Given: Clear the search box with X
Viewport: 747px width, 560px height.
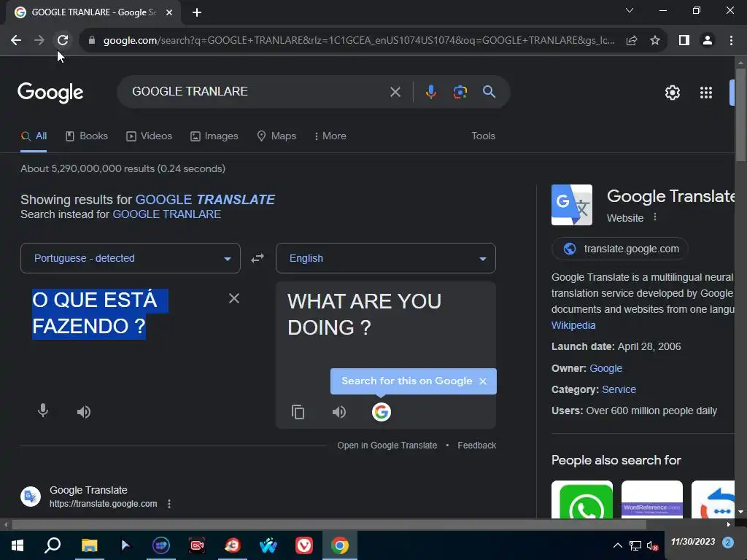Looking at the screenshot, I should click(x=395, y=92).
